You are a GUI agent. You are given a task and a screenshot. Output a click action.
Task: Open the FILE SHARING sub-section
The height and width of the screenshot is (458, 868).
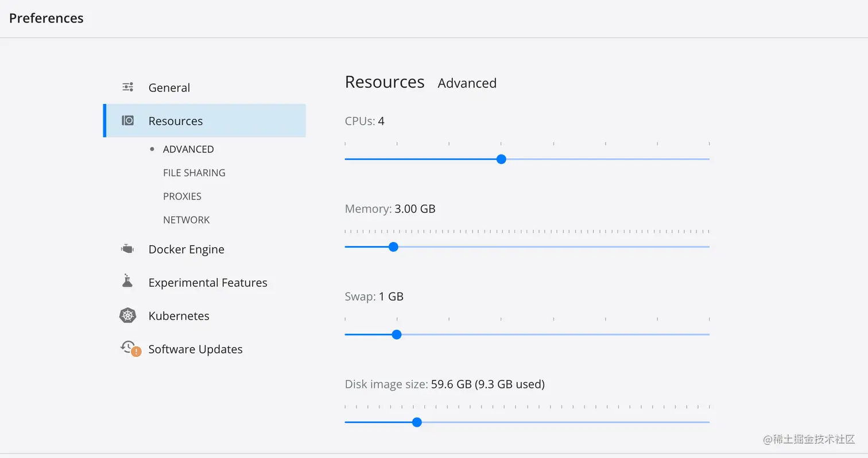coord(194,172)
